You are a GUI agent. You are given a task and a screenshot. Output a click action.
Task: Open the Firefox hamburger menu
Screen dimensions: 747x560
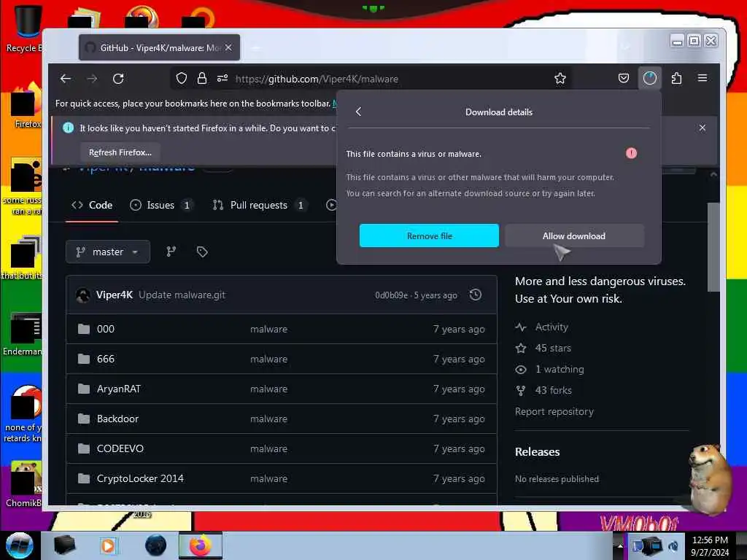(x=703, y=78)
